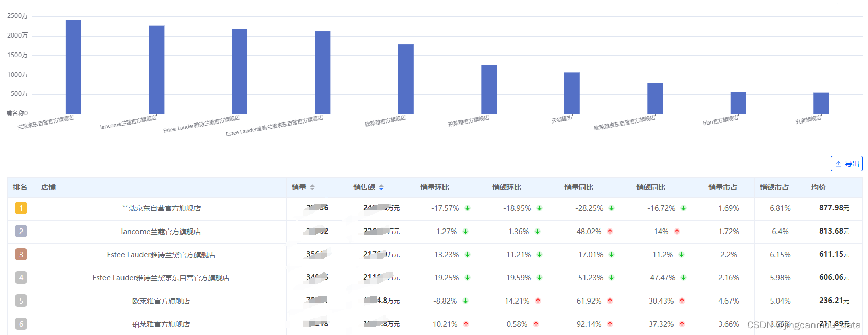This screenshot has width=868, height=335.
Task: Click rank 4 badge
Action: pos(21,277)
